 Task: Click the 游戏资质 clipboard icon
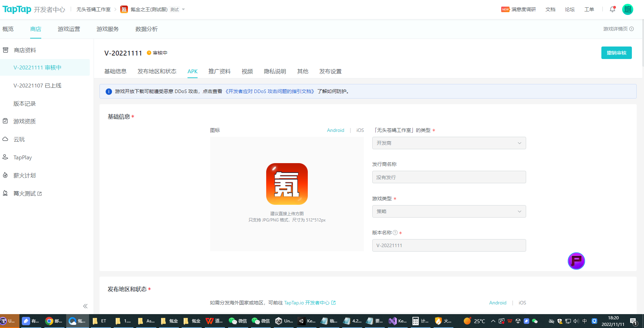[5, 121]
